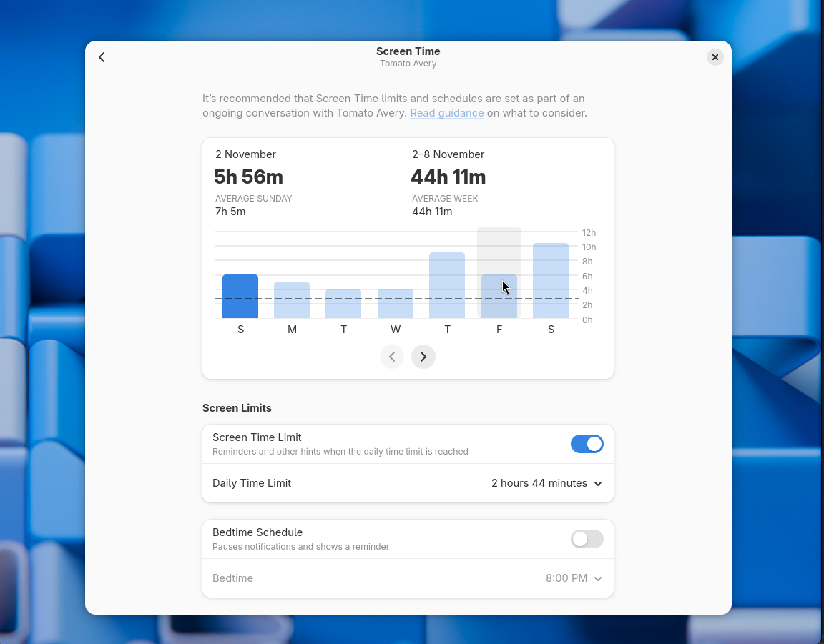
Task: Select the Wednesday usage bar
Action: pyautogui.click(x=396, y=304)
